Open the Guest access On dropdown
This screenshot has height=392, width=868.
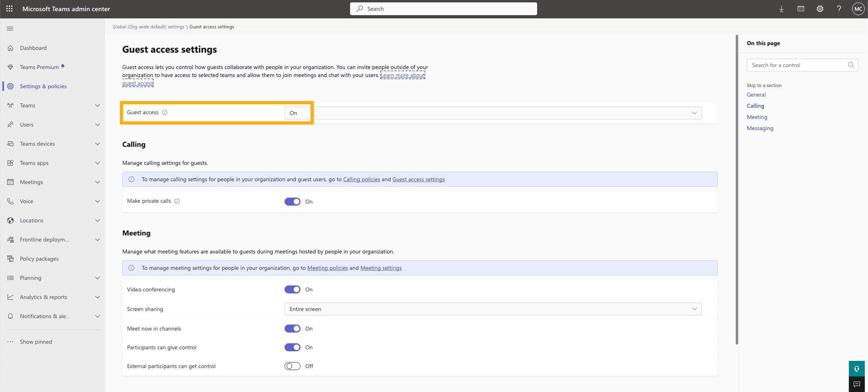tap(493, 113)
